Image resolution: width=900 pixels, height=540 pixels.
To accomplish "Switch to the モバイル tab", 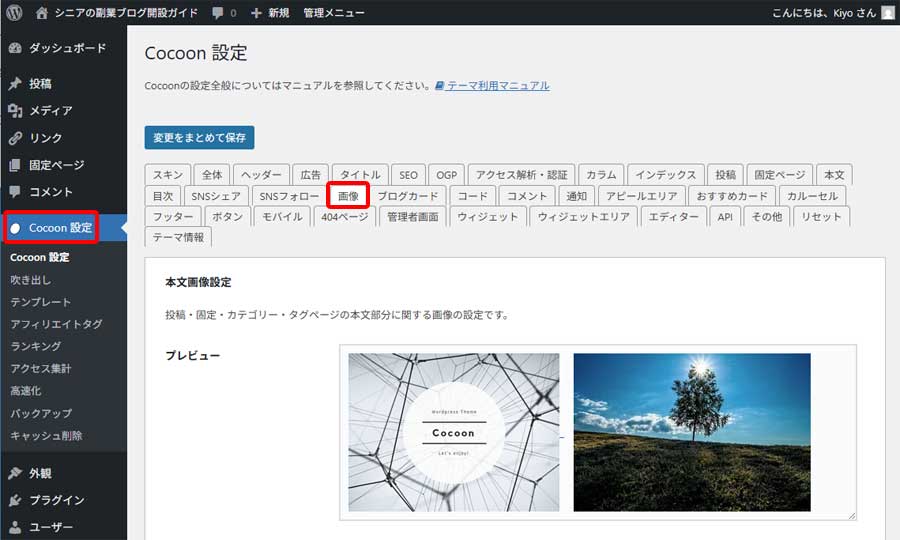I will pyautogui.click(x=282, y=216).
